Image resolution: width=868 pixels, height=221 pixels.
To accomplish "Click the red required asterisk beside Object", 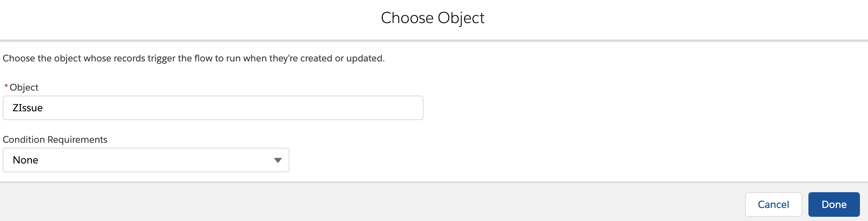I will (6, 87).
